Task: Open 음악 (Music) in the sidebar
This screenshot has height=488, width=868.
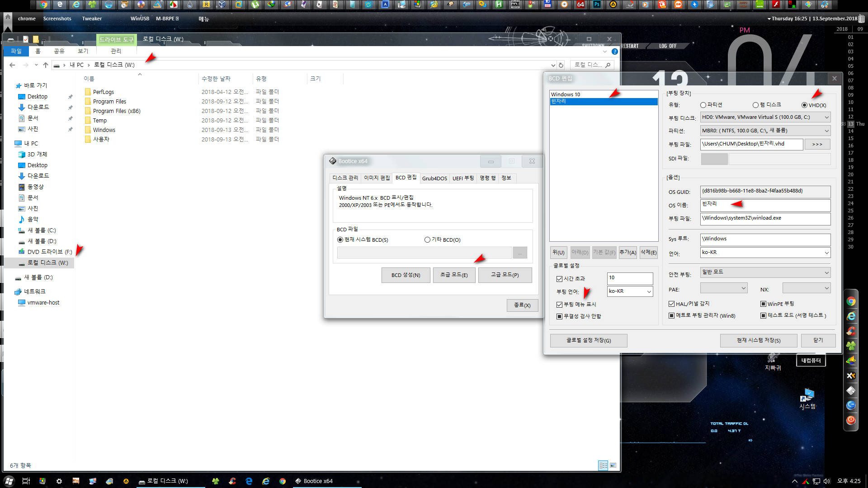Action: point(33,219)
